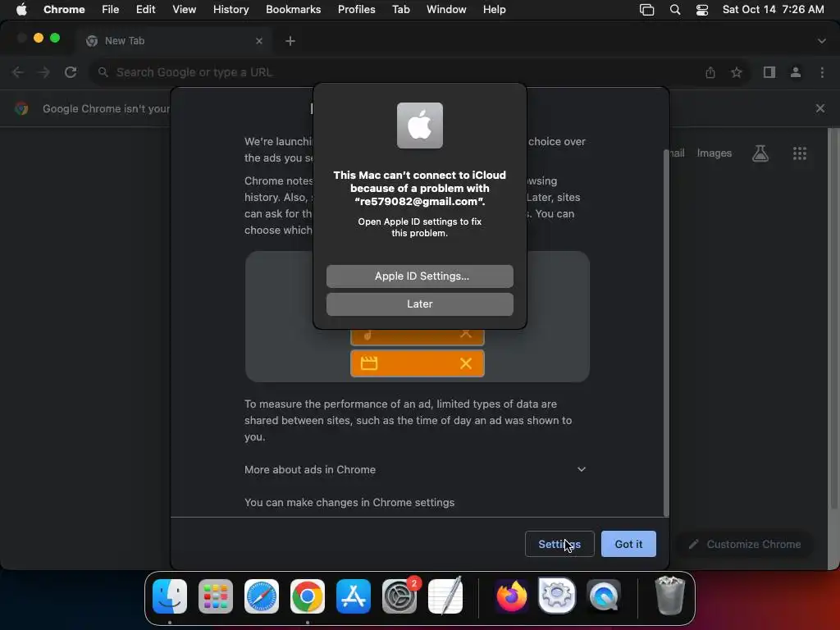Open Google Chrome from the Dock
Image resolution: width=840 pixels, height=630 pixels.
point(308,596)
